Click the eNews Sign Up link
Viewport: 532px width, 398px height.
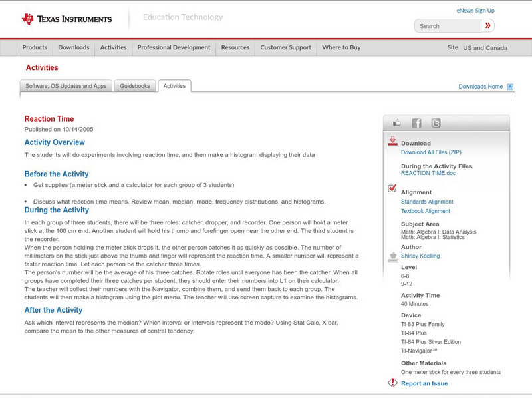tap(475, 11)
